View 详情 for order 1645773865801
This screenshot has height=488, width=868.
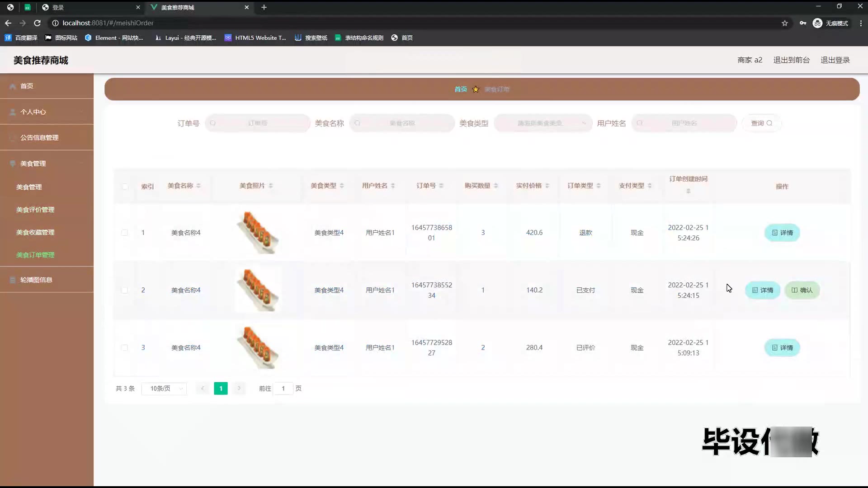pyautogui.click(x=782, y=233)
